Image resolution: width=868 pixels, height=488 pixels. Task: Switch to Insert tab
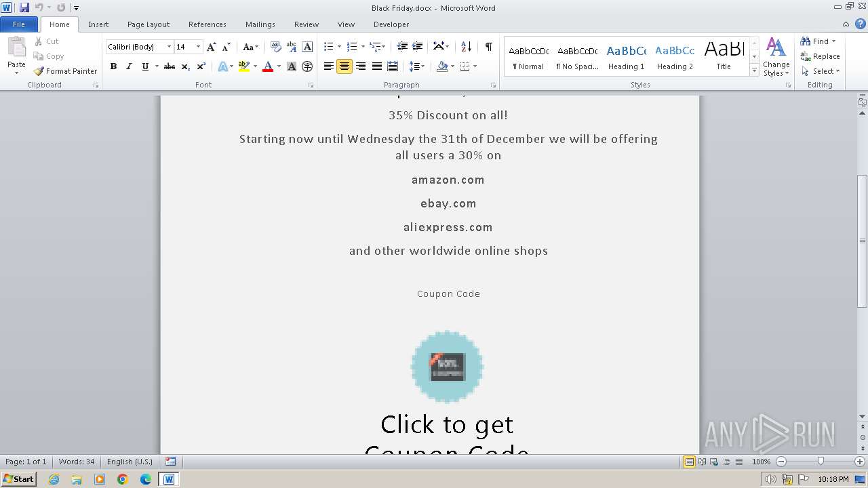98,24
